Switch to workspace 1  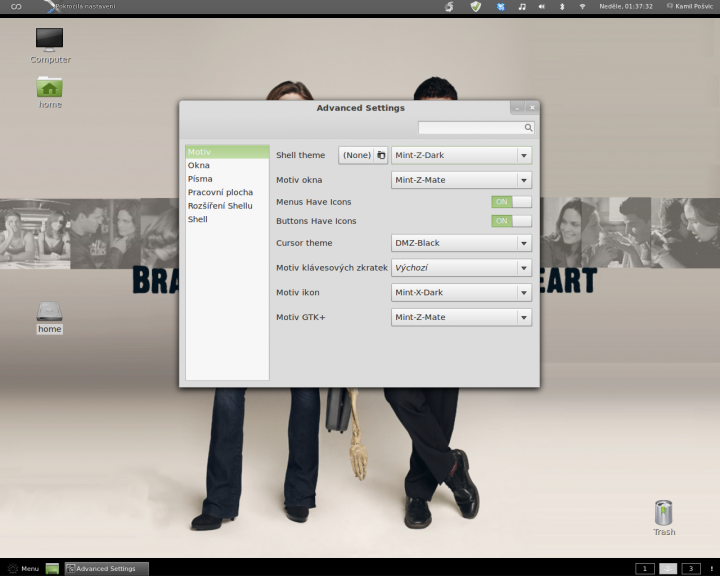(645, 569)
